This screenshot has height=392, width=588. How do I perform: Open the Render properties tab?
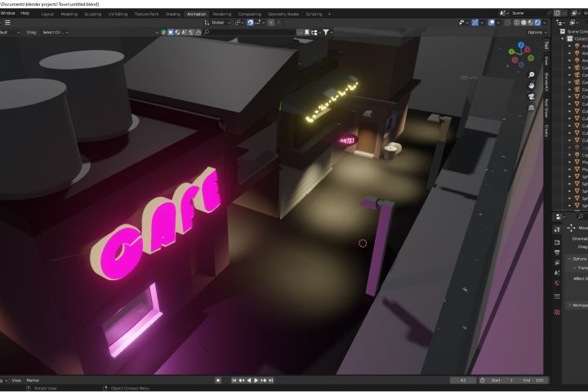pyautogui.click(x=557, y=243)
